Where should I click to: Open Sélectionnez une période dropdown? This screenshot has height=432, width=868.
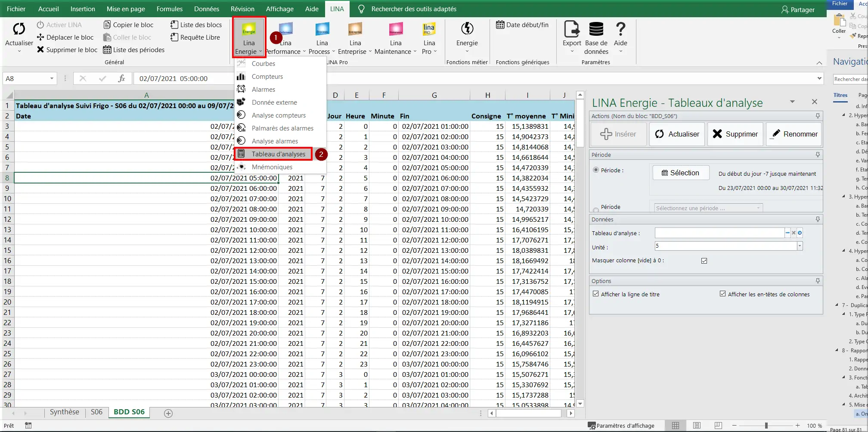758,208
